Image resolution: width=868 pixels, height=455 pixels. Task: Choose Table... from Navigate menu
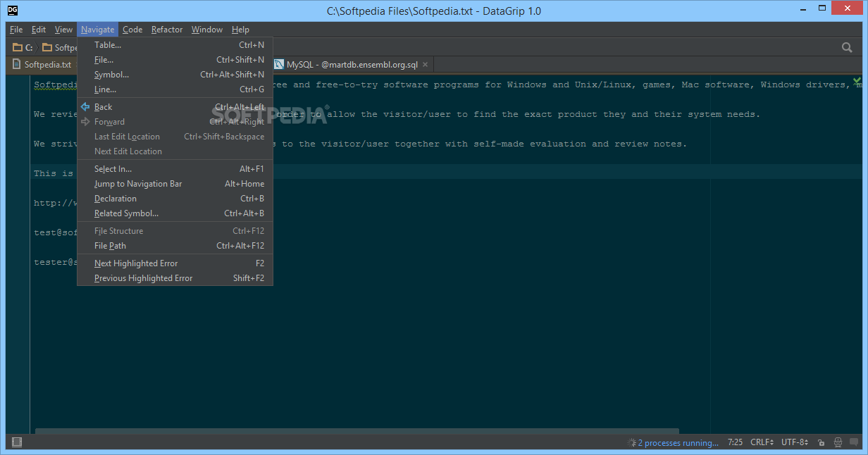[175, 45]
